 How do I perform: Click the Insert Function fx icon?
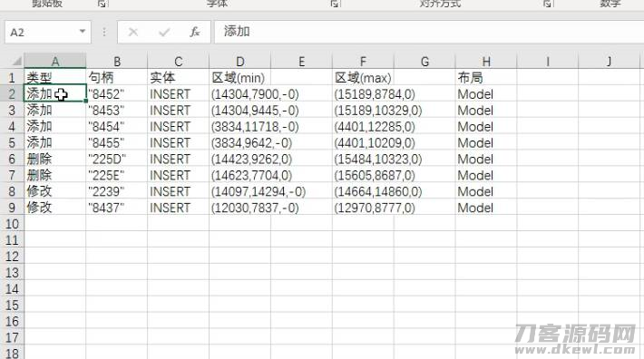tap(195, 32)
